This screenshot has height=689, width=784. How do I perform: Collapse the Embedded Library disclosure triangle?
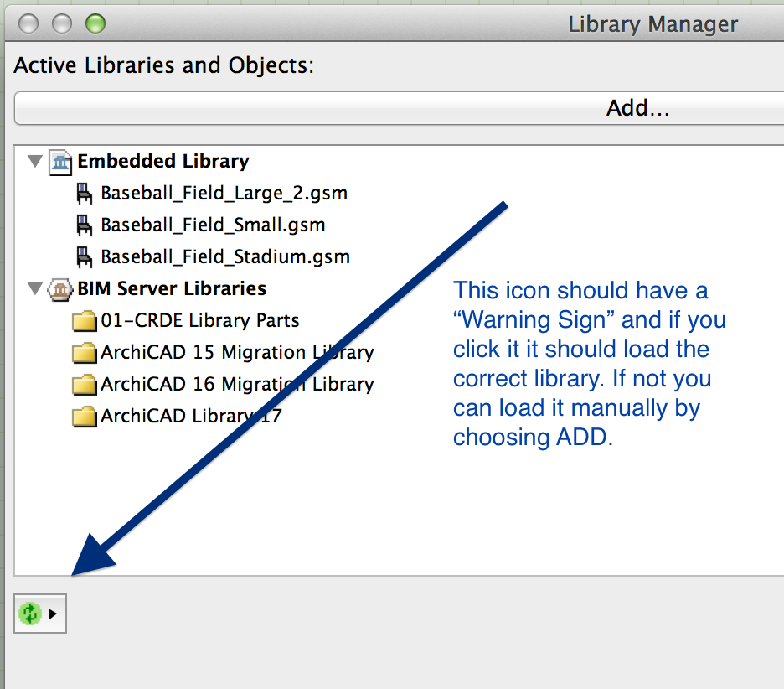pos(35,161)
